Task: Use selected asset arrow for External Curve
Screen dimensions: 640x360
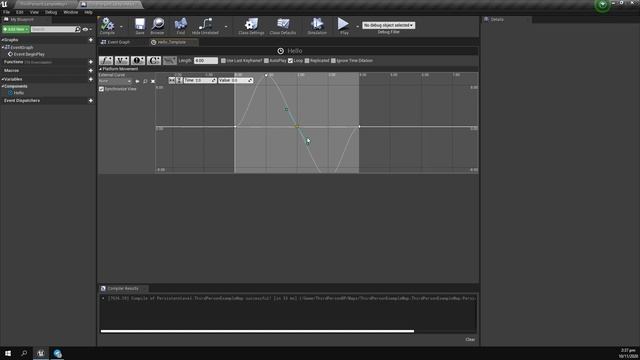Action: pos(137,81)
